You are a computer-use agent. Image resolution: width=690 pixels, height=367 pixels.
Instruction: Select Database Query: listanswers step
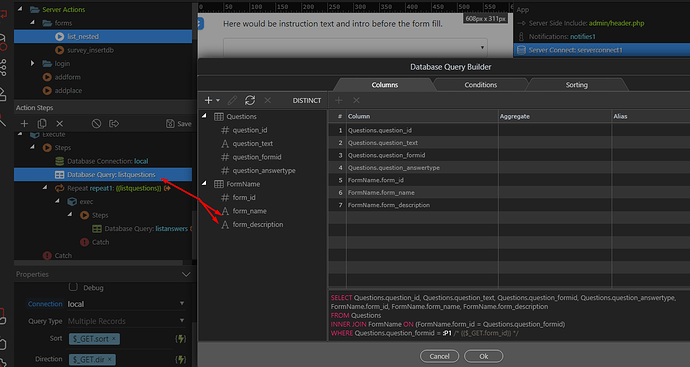point(146,229)
